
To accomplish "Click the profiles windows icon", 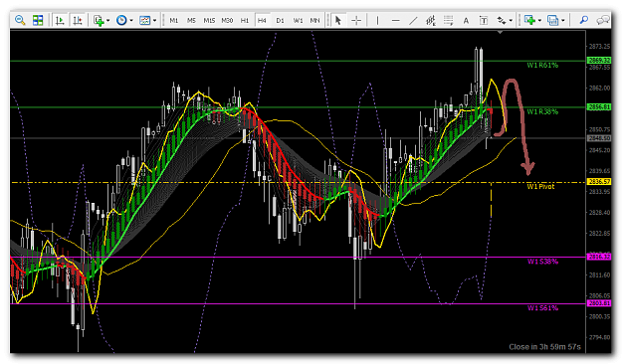I will pos(552,20).
